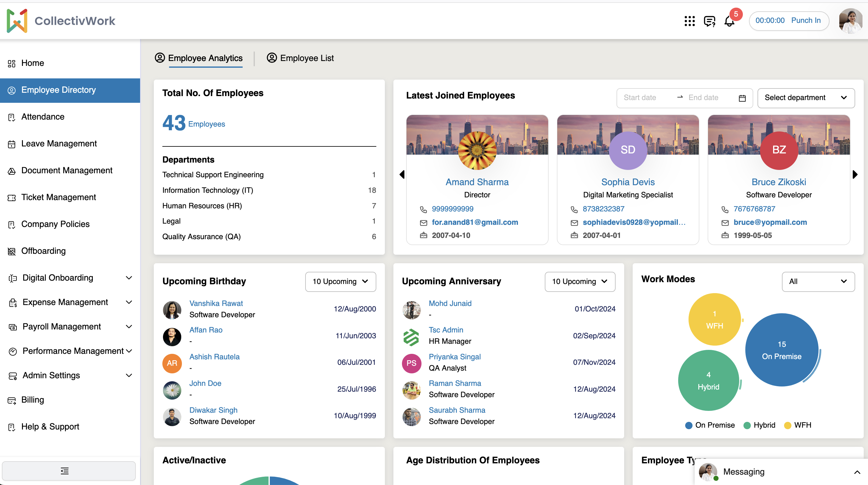Click the notification bell icon
Screen dimensions: 868x485
click(729, 22)
